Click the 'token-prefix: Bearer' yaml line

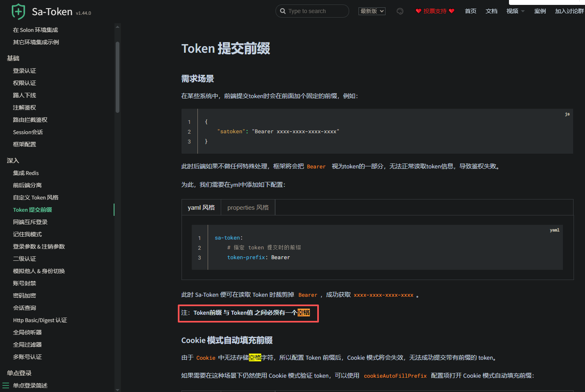[x=258, y=258]
